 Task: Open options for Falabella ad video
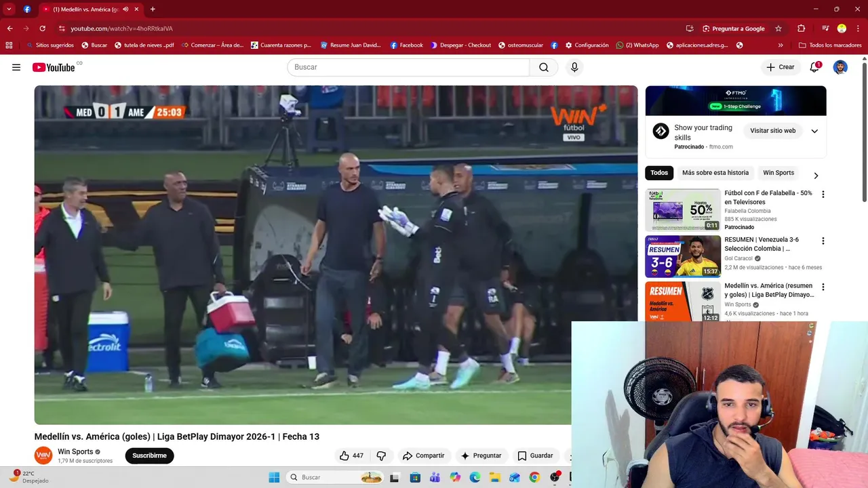(823, 195)
